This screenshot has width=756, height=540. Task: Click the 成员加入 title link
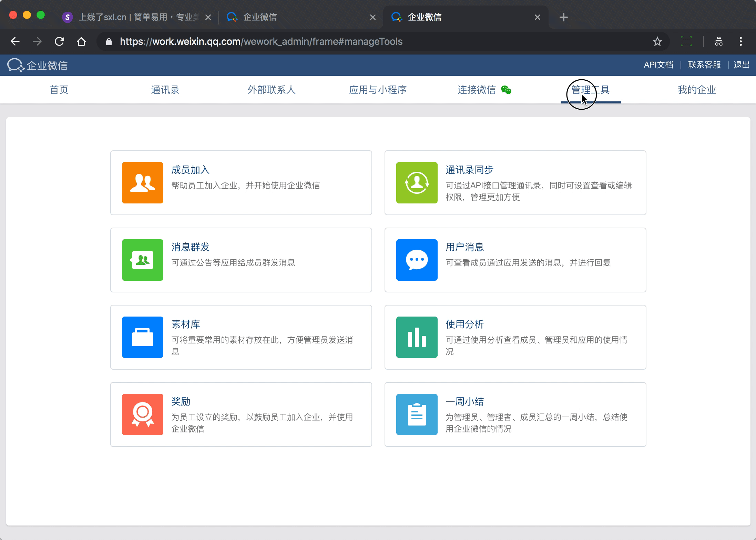tap(191, 170)
